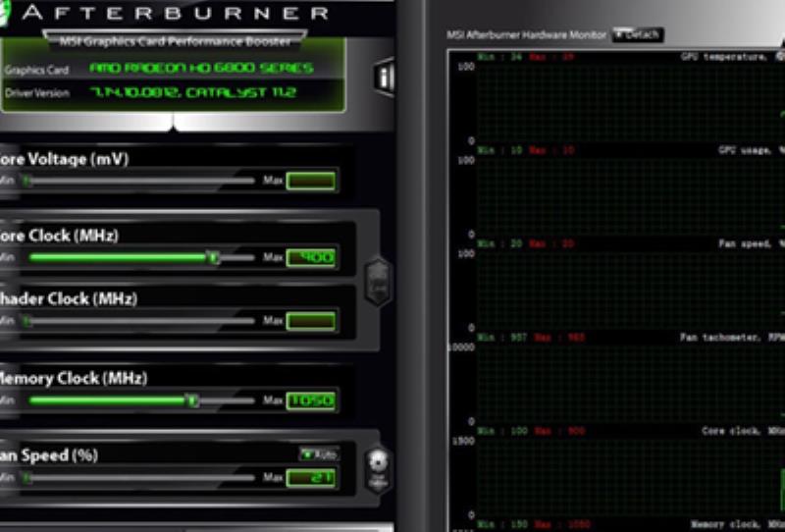Click the Core Voltage slider handle
Screen dimensions: 785x532
[27, 181]
